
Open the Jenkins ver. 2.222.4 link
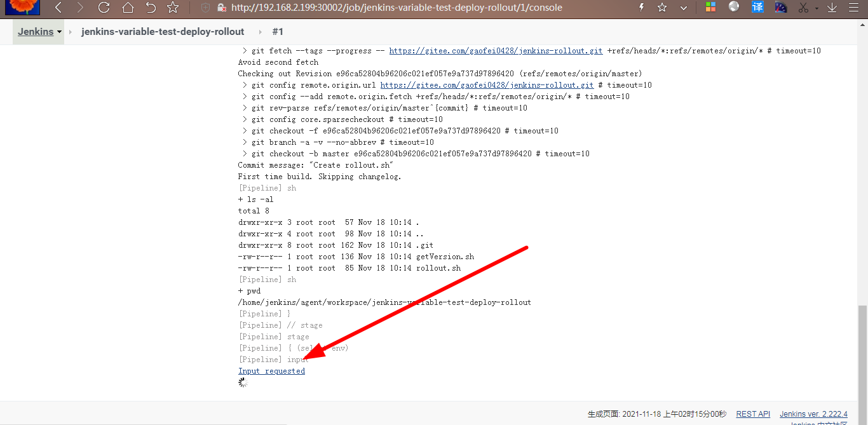(x=814, y=414)
